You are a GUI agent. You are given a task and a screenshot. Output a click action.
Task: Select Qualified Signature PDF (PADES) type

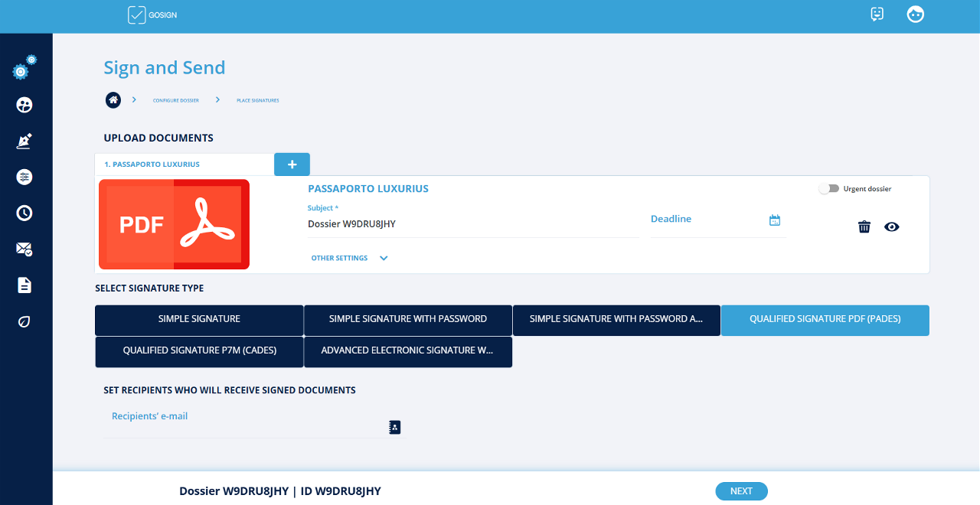tap(825, 320)
